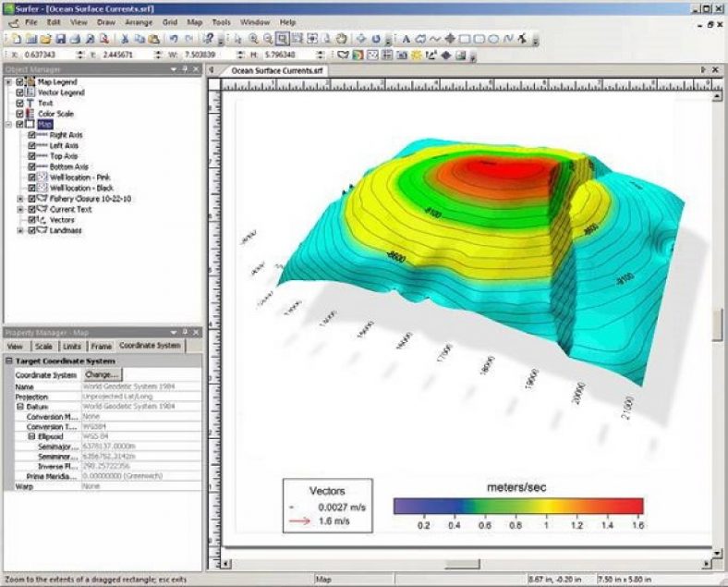The width and height of the screenshot is (728, 587).
Task: Open the Grid menu
Action: [x=170, y=21]
